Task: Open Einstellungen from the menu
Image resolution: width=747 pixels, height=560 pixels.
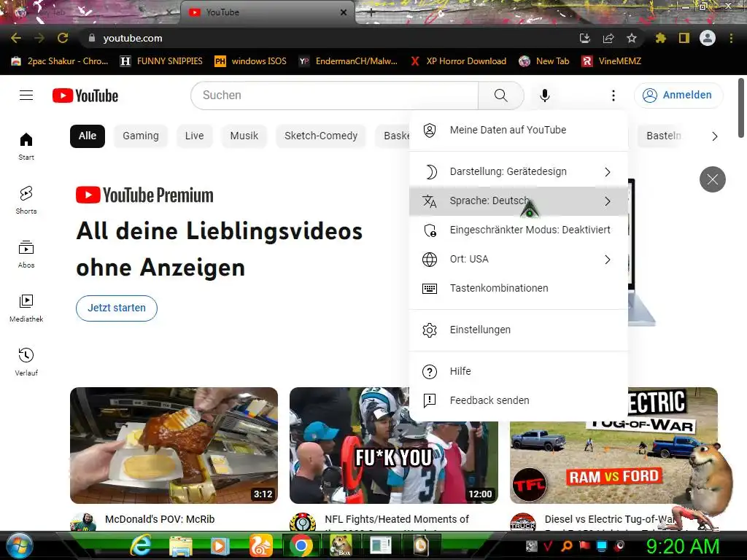Action: [519, 330]
